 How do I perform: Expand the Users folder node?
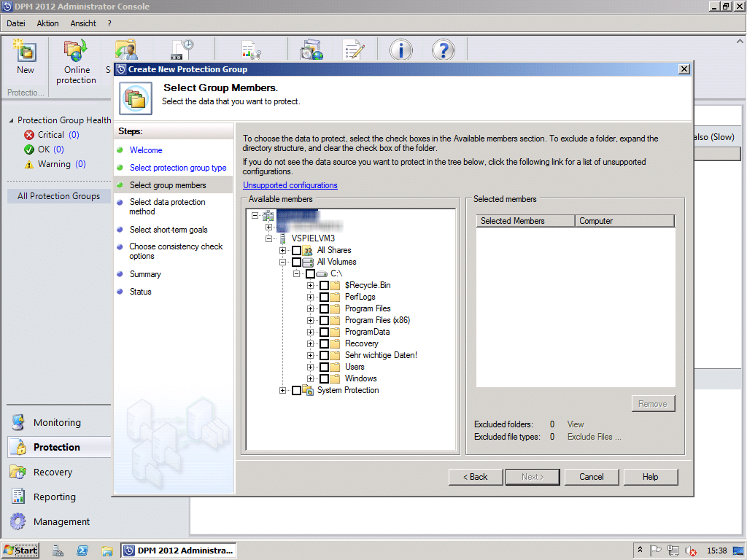(310, 367)
